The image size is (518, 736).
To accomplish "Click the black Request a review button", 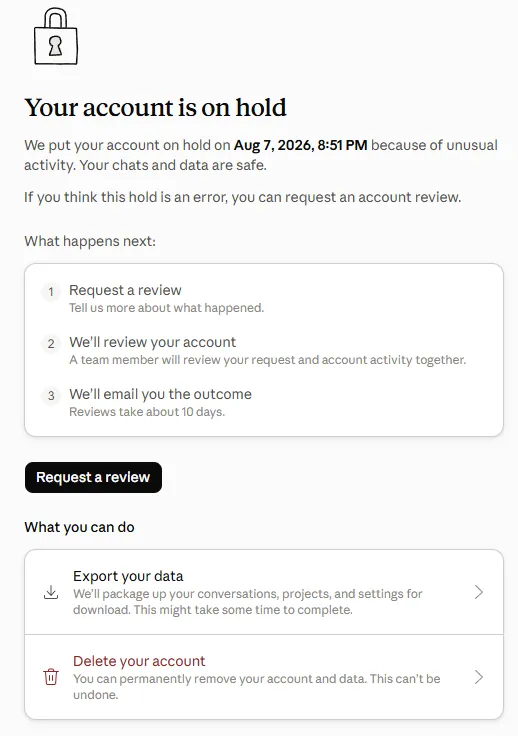I will click(x=93, y=477).
